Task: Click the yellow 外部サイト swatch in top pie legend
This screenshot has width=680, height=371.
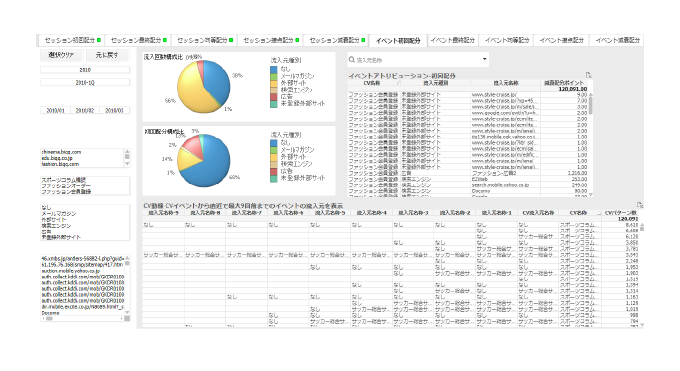Action: click(274, 83)
